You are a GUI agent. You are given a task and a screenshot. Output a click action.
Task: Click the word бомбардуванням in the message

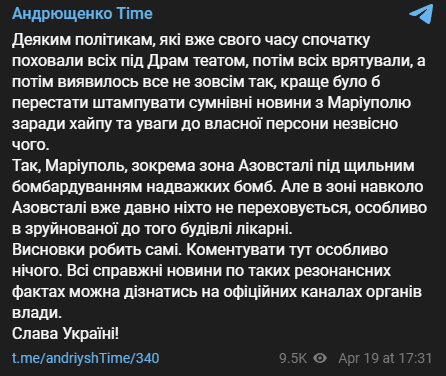(x=77, y=187)
